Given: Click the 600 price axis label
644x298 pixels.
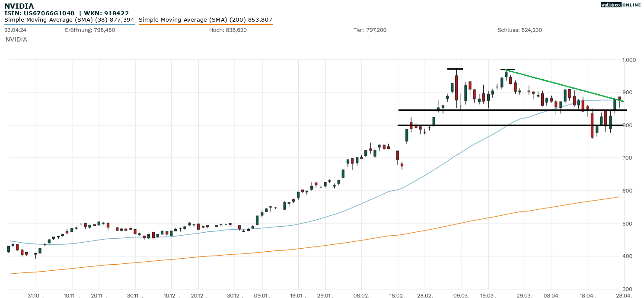Looking at the screenshot, I should pyautogui.click(x=626, y=191).
